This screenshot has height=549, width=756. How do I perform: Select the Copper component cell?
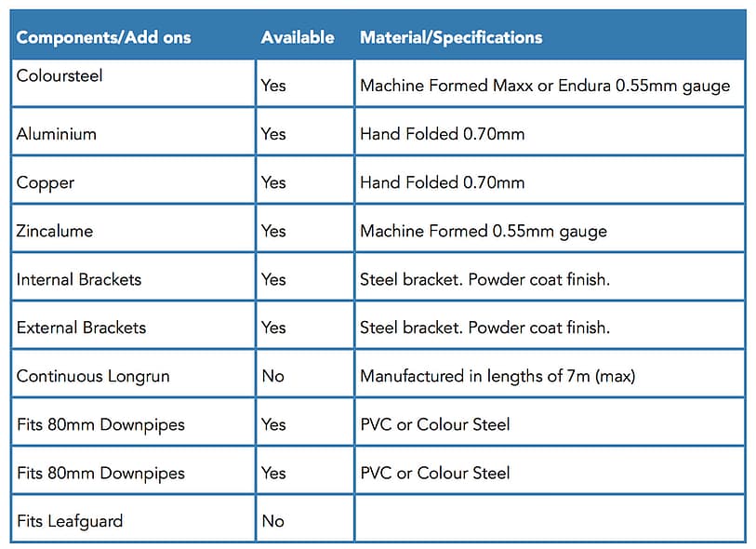(x=46, y=182)
